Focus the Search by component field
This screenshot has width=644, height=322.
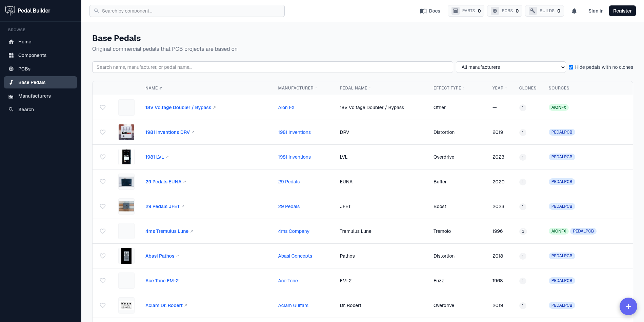pyautogui.click(x=187, y=11)
